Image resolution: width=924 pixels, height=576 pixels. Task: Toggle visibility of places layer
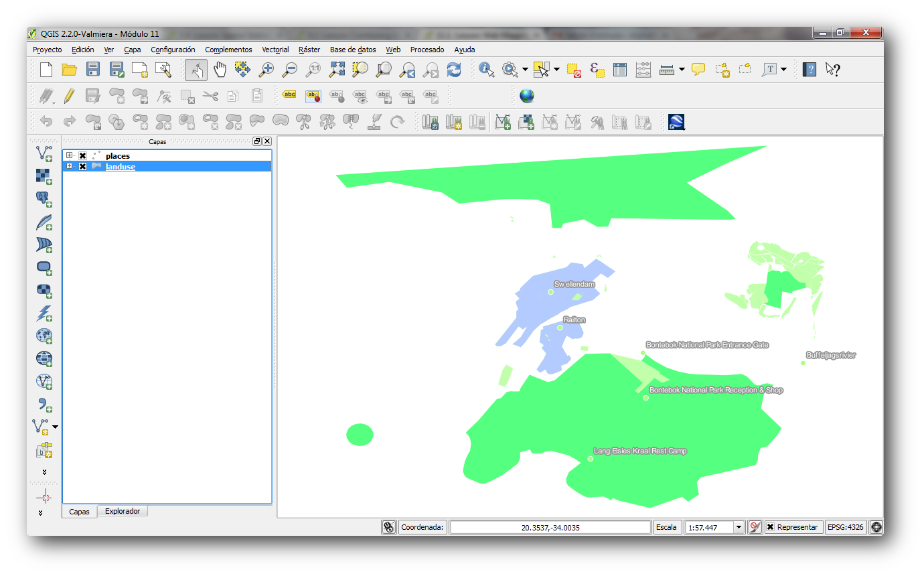click(x=83, y=156)
